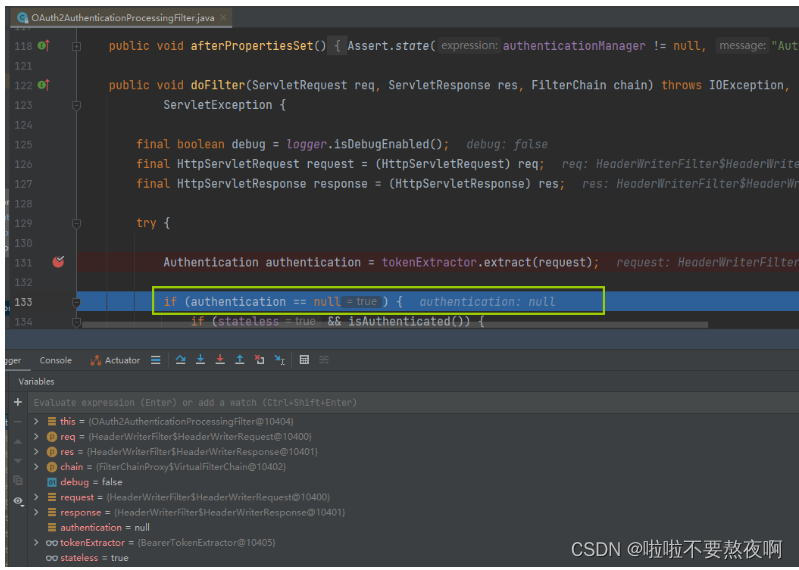799x570 pixels.
Task: Click the Step Over debugger icon
Action: (181, 360)
